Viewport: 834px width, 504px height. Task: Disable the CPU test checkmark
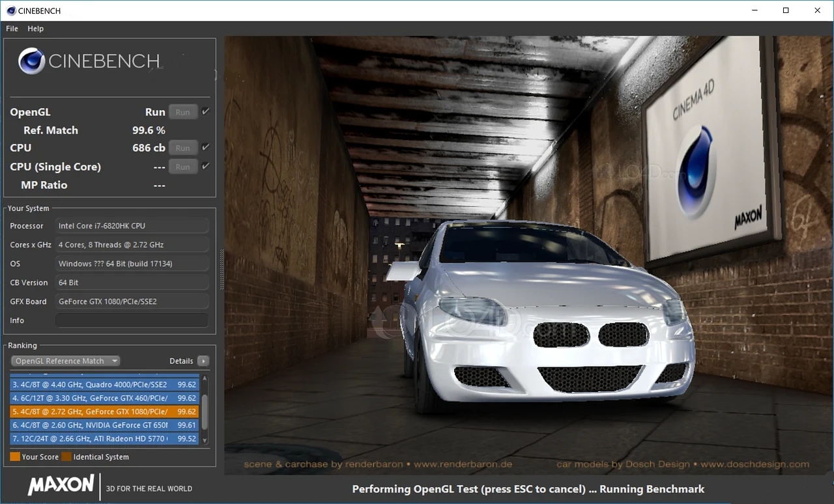coord(206,147)
